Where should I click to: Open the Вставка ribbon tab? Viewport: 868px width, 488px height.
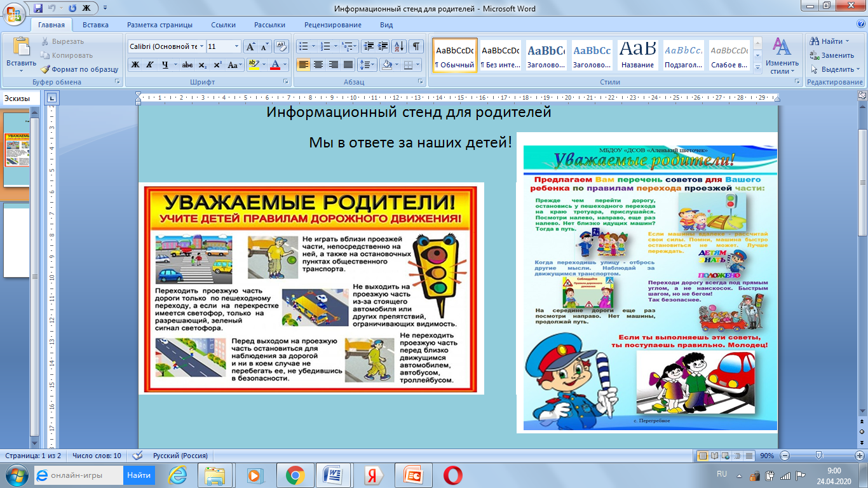coord(95,25)
